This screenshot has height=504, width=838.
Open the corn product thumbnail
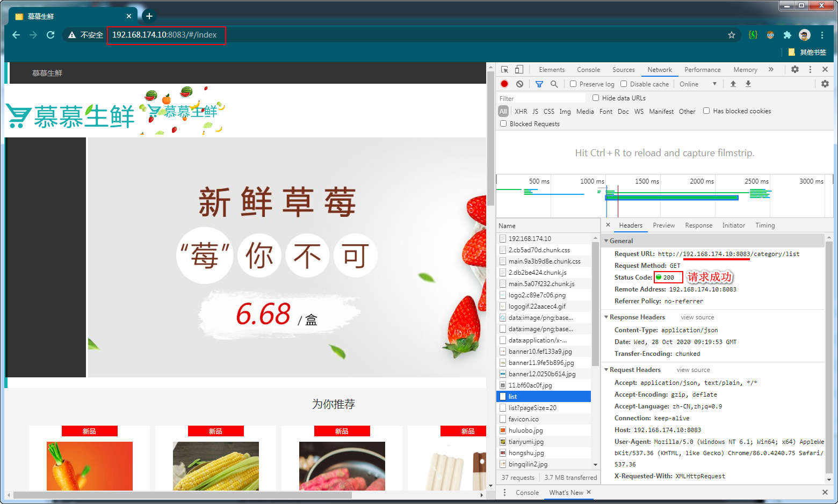tap(216, 466)
